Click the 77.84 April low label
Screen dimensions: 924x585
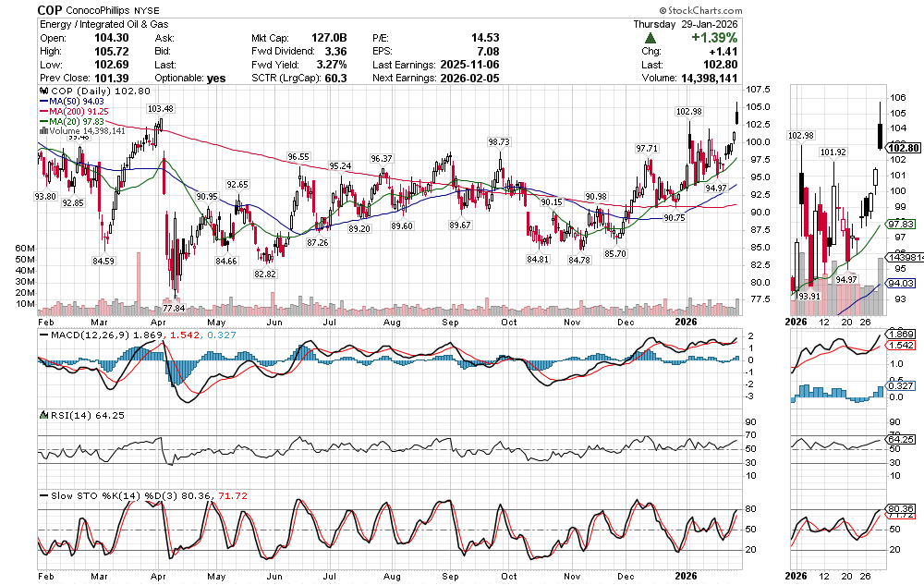click(x=174, y=308)
